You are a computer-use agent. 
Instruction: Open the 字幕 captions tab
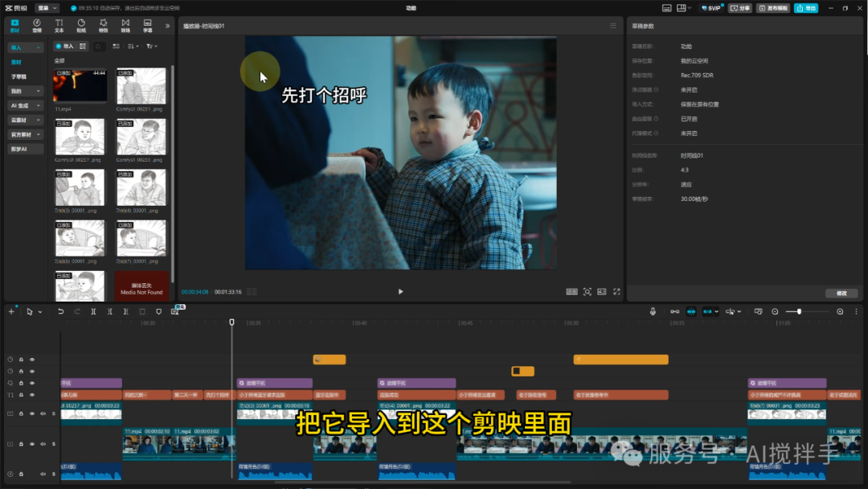click(x=147, y=26)
